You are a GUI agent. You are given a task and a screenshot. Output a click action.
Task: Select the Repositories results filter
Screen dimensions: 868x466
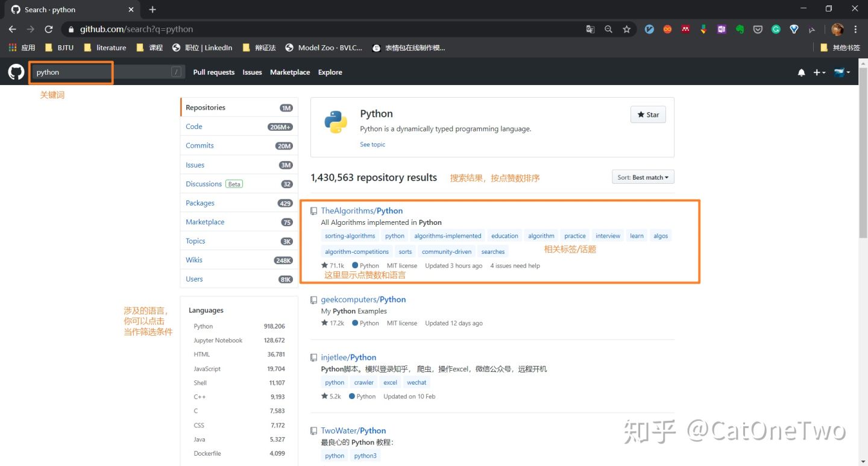pyautogui.click(x=239, y=107)
